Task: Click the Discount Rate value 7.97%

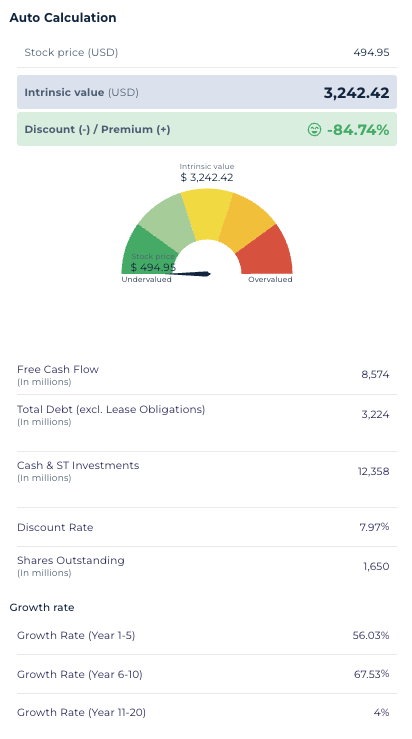Action: coord(374,527)
